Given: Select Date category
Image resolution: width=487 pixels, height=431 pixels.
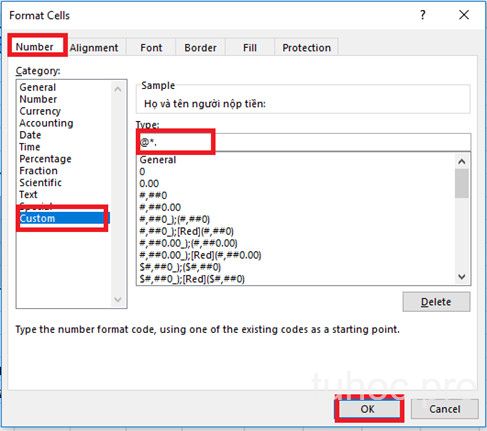Looking at the screenshot, I should 63,135.
